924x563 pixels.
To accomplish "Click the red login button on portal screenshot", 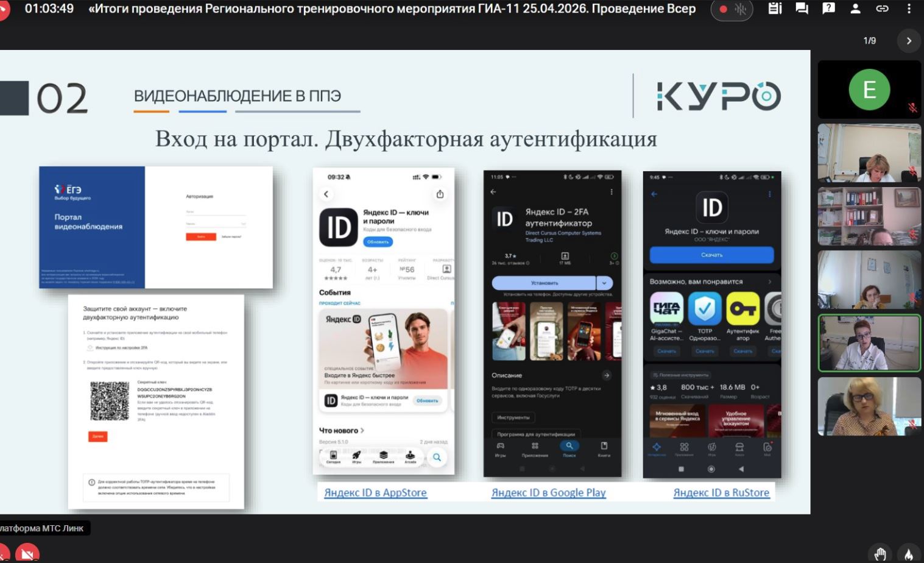I will coord(201,236).
